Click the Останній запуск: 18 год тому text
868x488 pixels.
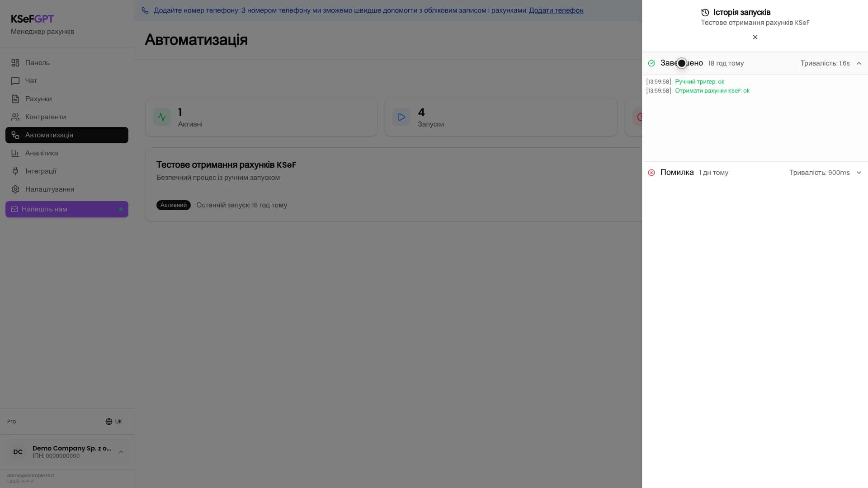[x=241, y=205]
